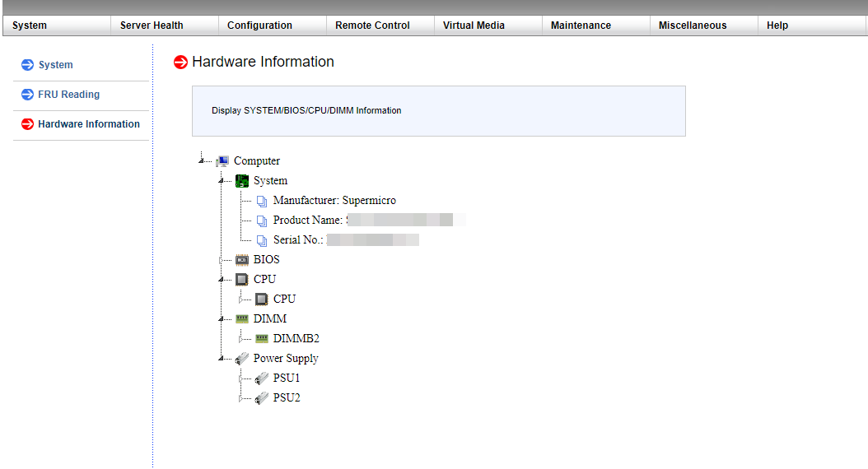The height and width of the screenshot is (469, 868).
Task: Collapse the Computer tree root node
Action: pyautogui.click(x=202, y=161)
